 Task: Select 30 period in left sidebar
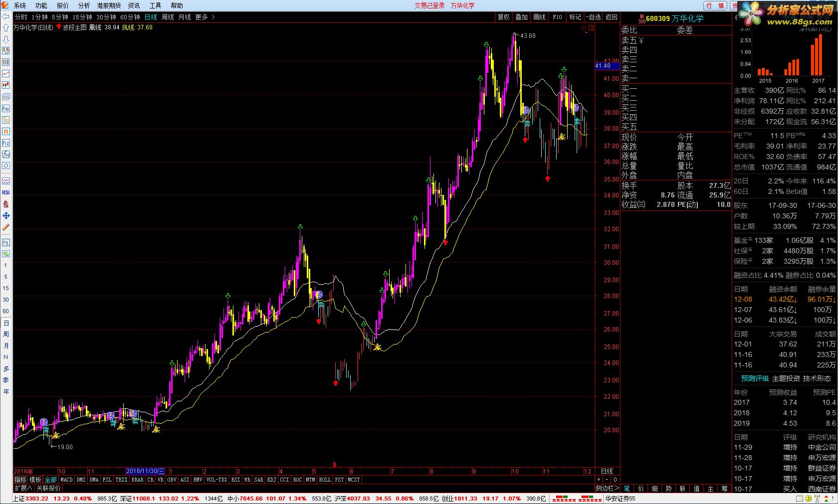pyautogui.click(x=6, y=300)
